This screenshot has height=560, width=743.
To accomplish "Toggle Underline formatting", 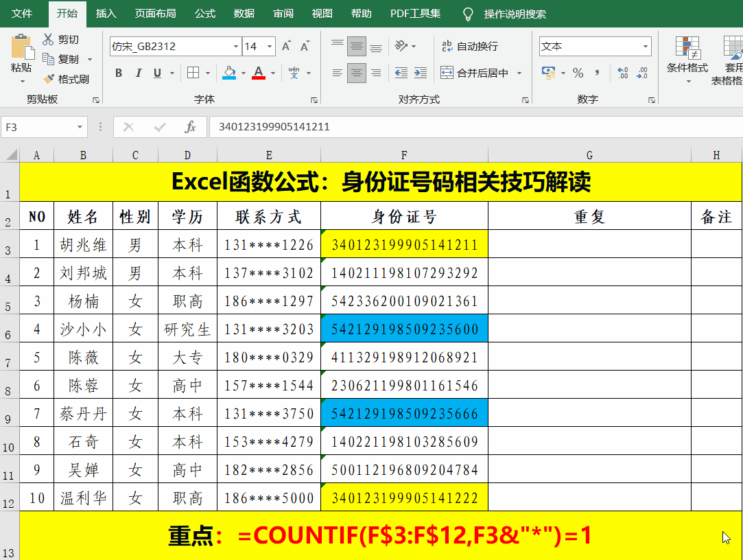I will coord(157,73).
